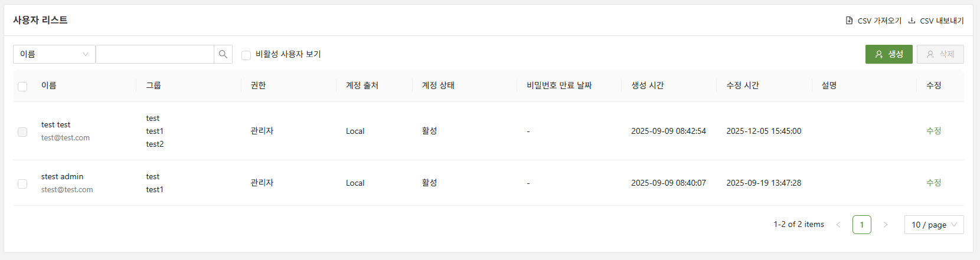980x260 pixels.
Task: Check the stest admin user row
Action: point(22,183)
